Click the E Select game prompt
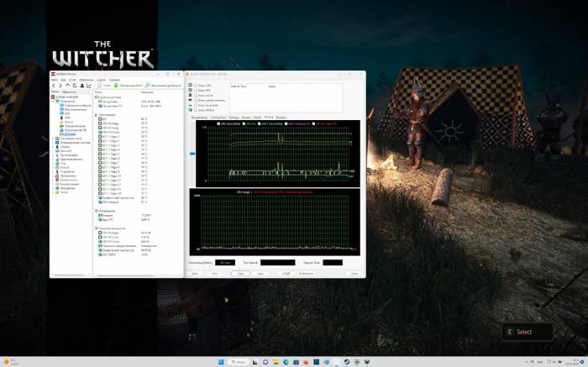The width and height of the screenshot is (588, 367). [x=528, y=332]
